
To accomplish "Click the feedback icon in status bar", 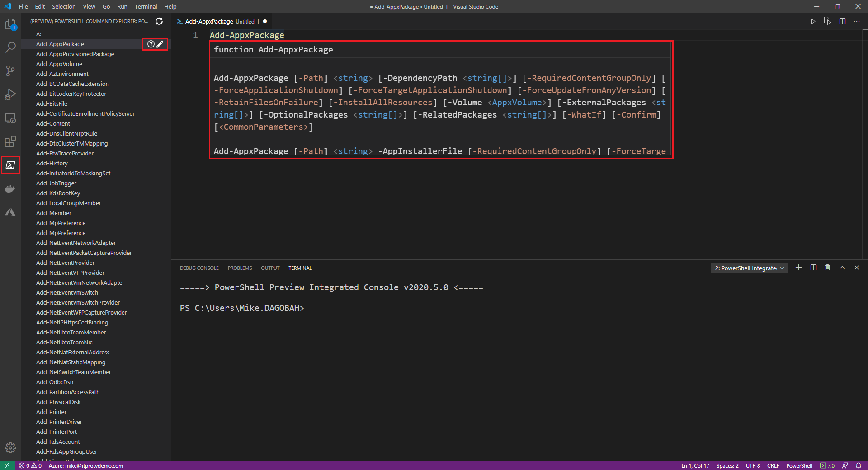I will pyautogui.click(x=845, y=465).
